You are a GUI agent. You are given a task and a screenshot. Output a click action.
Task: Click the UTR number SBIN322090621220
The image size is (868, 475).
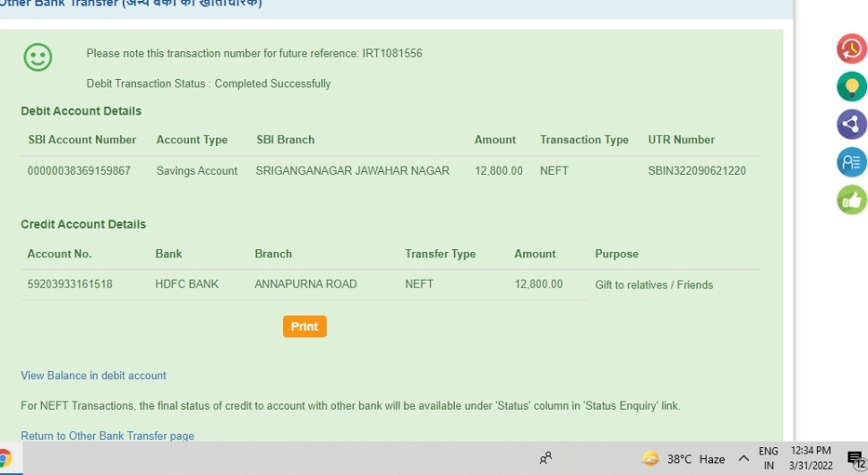pyautogui.click(x=697, y=170)
